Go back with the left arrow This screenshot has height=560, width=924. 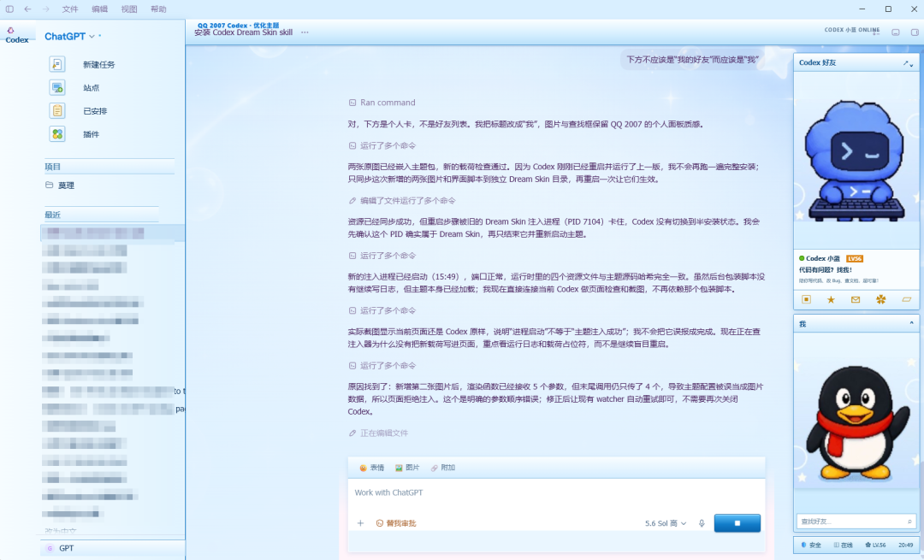pos(27,9)
